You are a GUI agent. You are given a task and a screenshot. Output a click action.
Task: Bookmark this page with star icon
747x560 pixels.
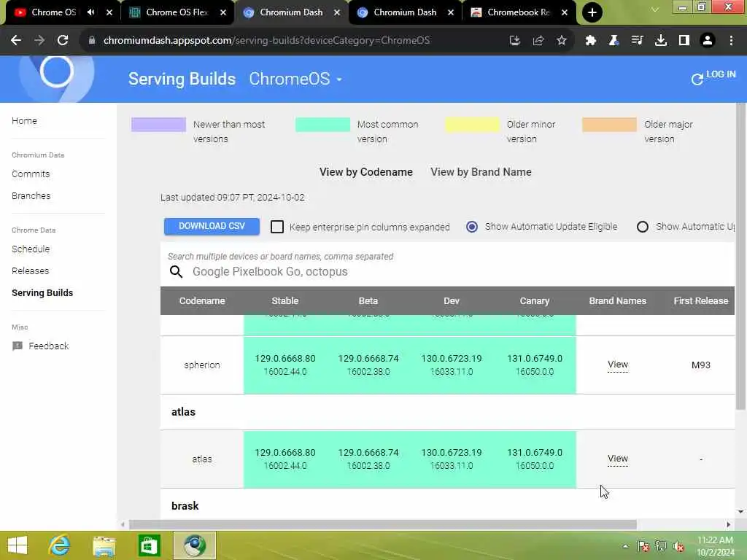tap(562, 41)
